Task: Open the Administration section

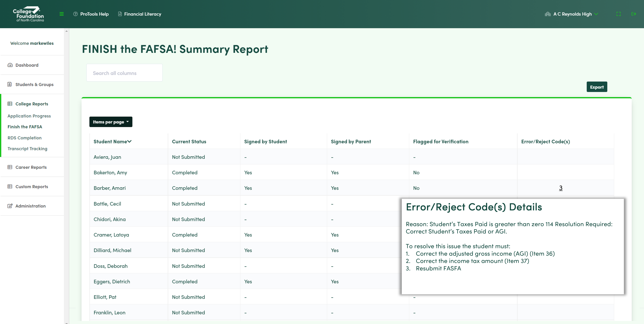Action: pyautogui.click(x=30, y=206)
